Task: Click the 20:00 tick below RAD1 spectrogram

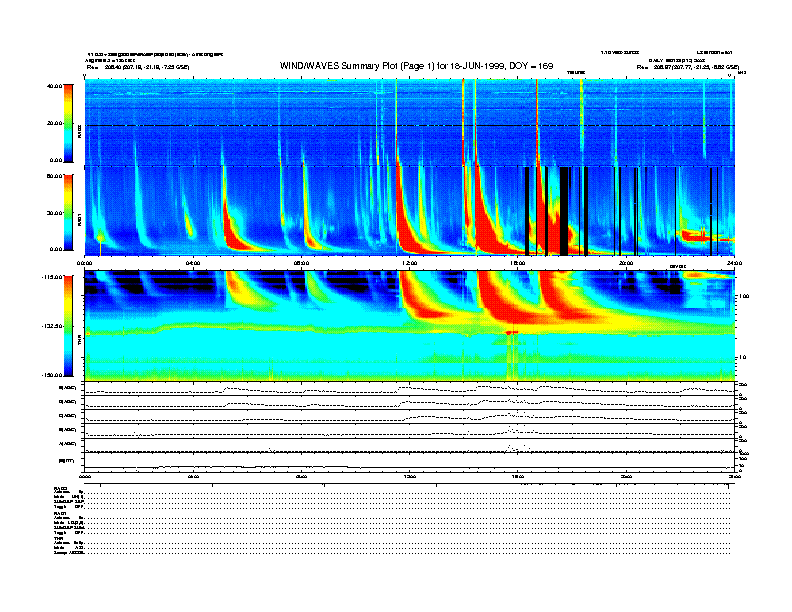Action: click(x=626, y=263)
